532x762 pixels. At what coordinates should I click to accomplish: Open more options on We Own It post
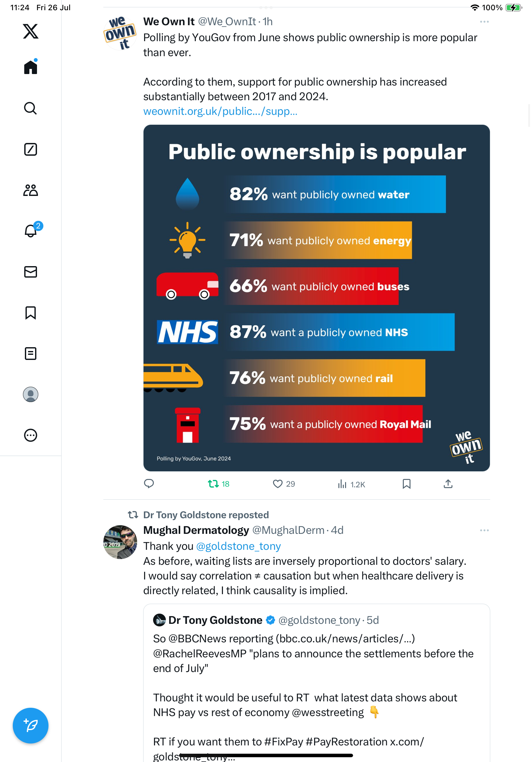(x=484, y=22)
